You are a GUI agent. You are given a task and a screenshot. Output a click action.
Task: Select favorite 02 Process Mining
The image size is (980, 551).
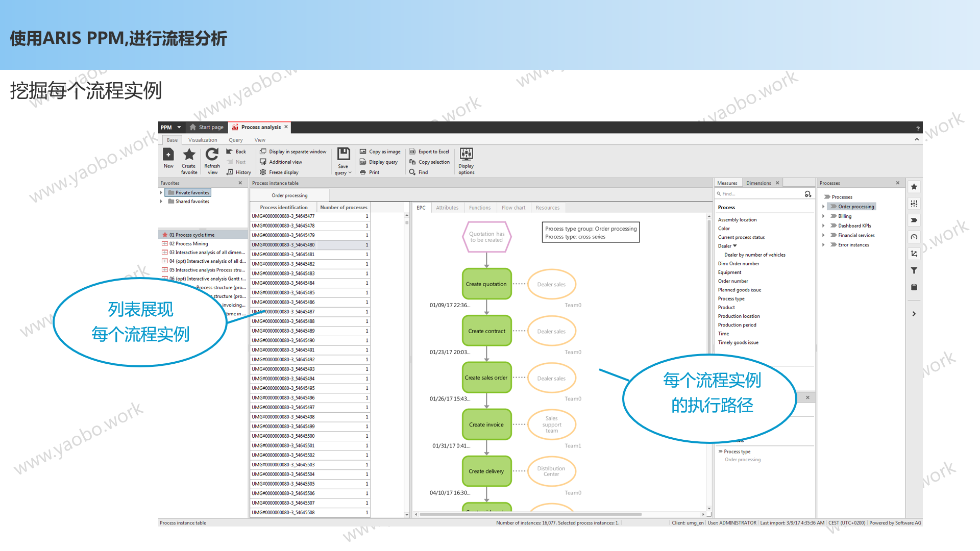pos(203,244)
